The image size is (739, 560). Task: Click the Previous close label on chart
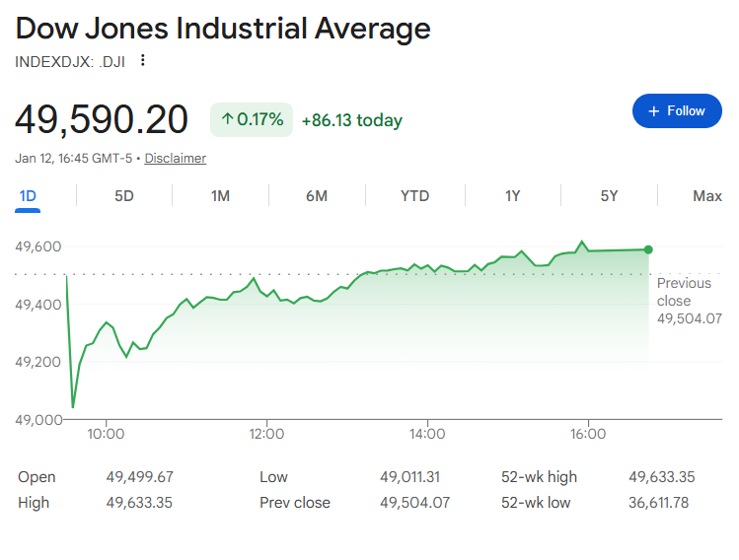click(683, 292)
